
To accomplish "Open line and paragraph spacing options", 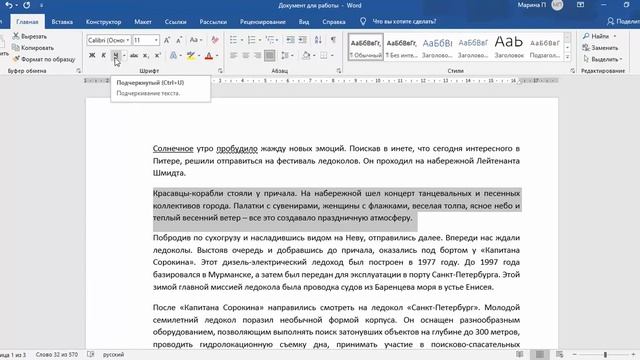I will click(285, 56).
